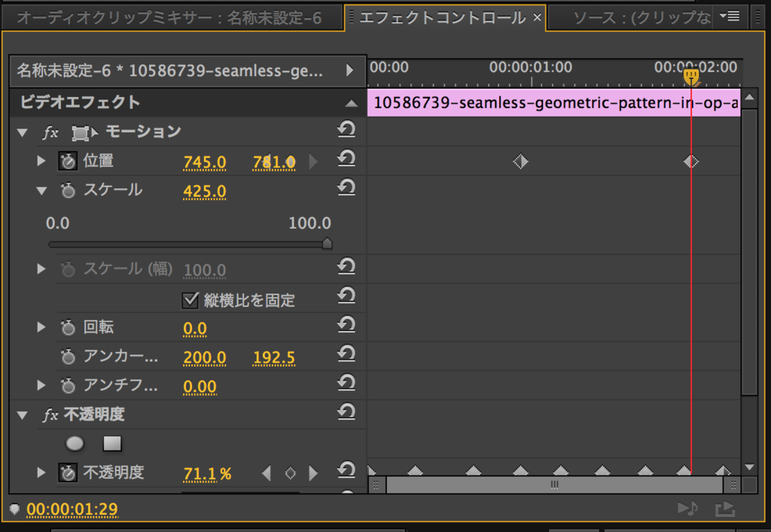Edit 位置 Y value 781.0
The width and height of the screenshot is (771, 532).
[274, 162]
